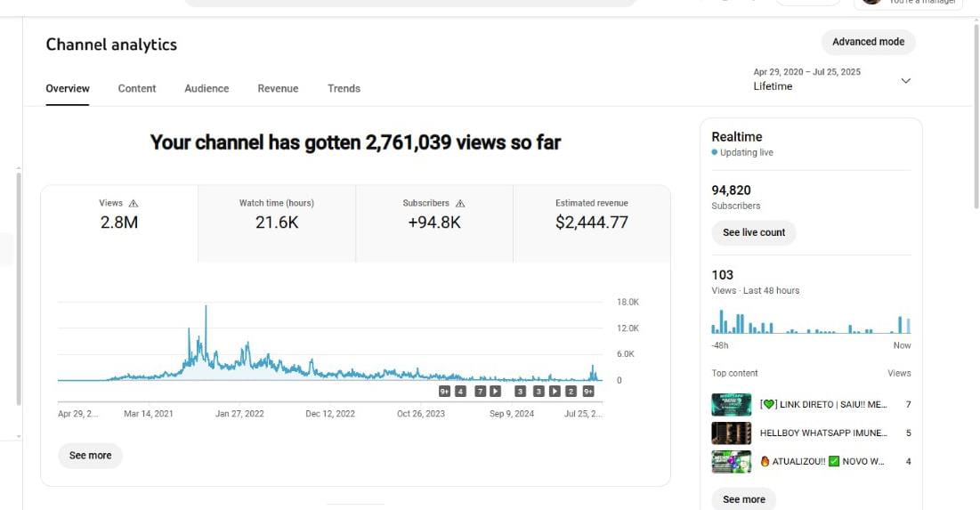
Task: Open the video marker labeled 7
Action: tap(480, 391)
